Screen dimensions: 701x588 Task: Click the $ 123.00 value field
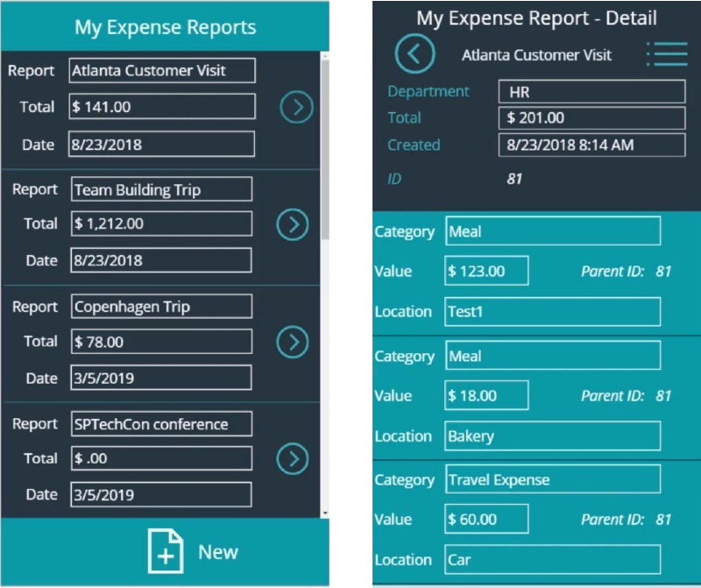(486, 271)
